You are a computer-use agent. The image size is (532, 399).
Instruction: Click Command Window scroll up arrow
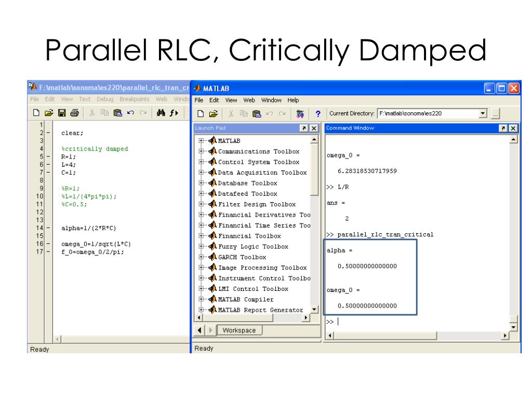(513, 139)
